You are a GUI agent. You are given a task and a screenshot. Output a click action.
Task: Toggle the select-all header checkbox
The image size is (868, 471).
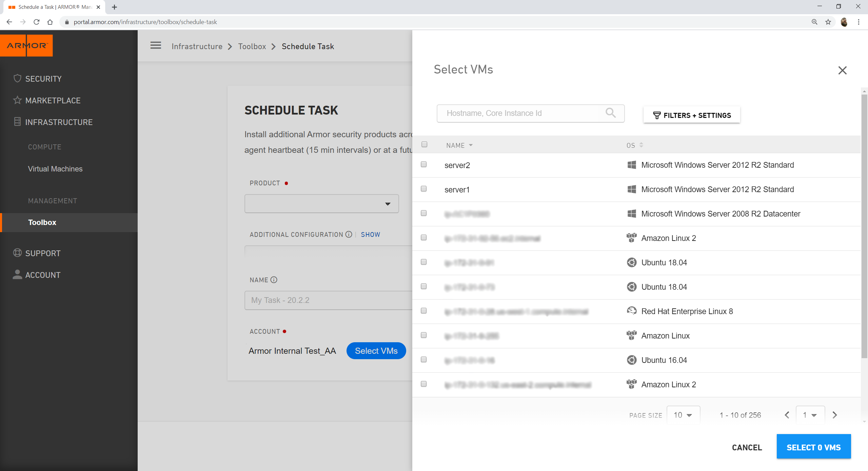pyautogui.click(x=424, y=144)
